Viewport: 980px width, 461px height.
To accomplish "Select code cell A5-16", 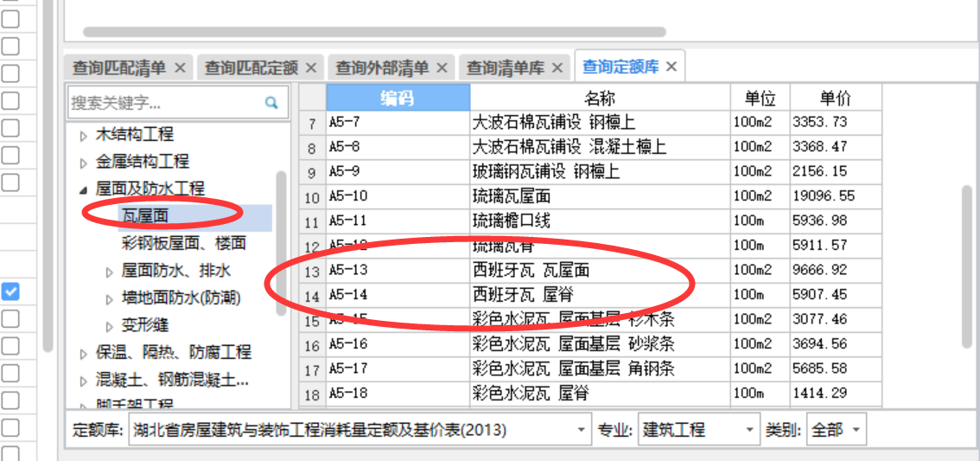I will pyautogui.click(x=398, y=344).
